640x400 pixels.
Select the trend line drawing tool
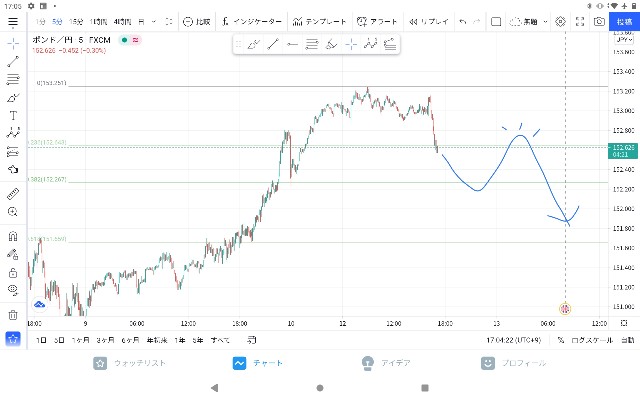pyautogui.click(x=13, y=61)
